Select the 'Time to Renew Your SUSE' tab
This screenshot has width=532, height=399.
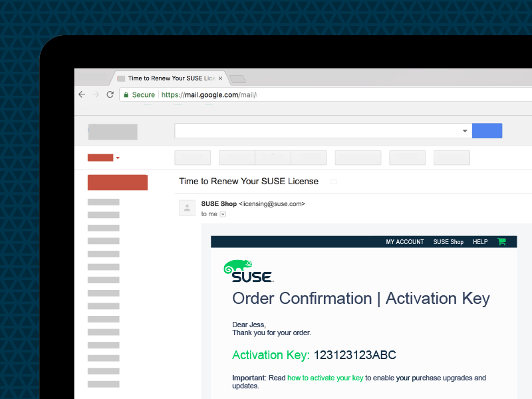pos(166,77)
